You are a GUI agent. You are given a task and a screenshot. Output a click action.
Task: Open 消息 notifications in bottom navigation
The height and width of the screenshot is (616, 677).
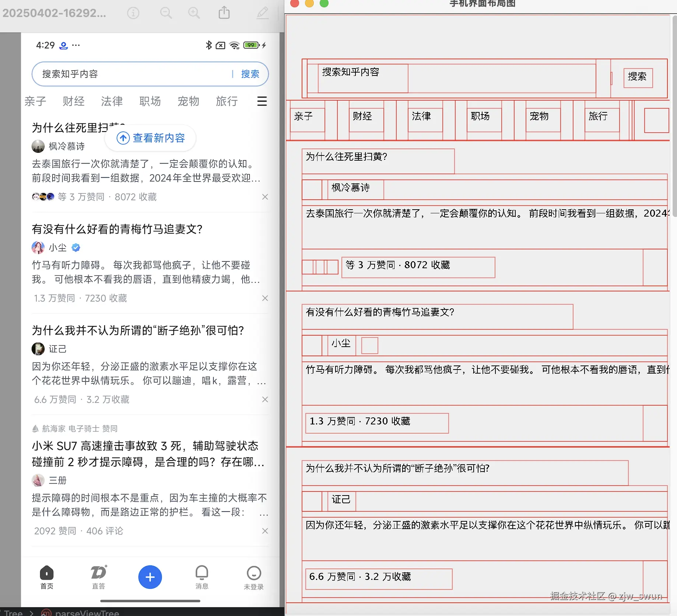click(202, 577)
